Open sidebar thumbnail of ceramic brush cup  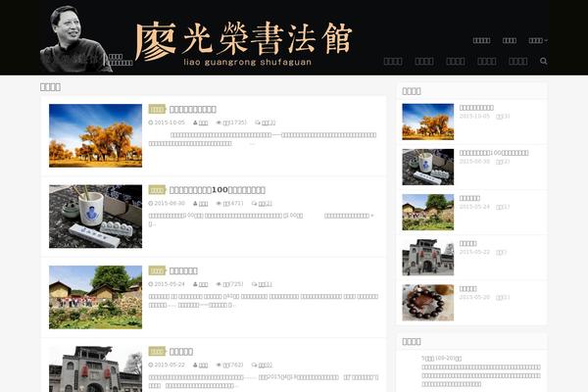tap(428, 167)
